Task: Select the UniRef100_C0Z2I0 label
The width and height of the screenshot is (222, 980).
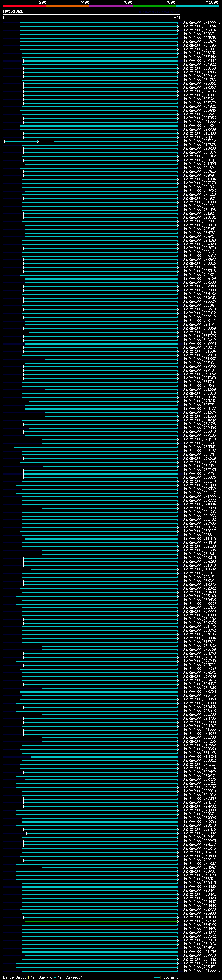Action: click(x=199, y=141)
